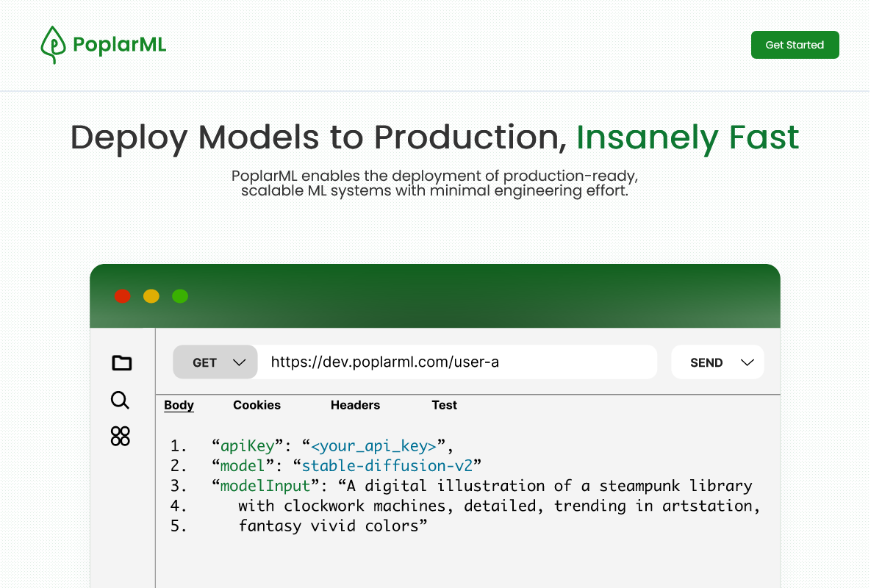Image resolution: width=882 pixels, height=588 pixels.
Task: Switch to the Body tab
Action: [179, 405]
